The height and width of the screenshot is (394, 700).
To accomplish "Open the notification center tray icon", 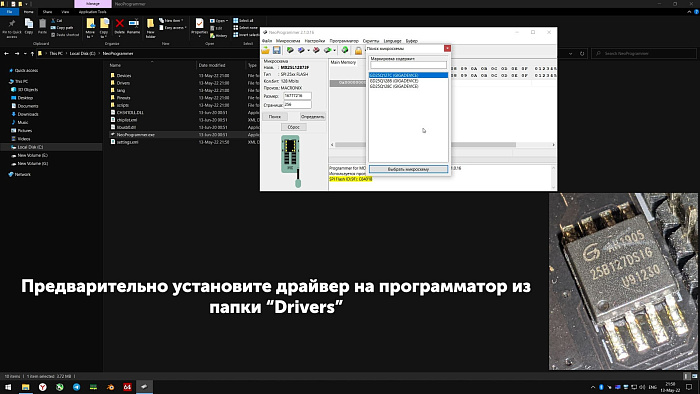I will coord(690,387).
